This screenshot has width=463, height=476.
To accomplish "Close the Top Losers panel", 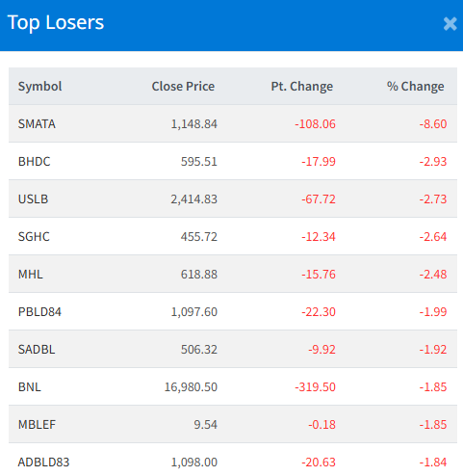I will tap(450, 24).
